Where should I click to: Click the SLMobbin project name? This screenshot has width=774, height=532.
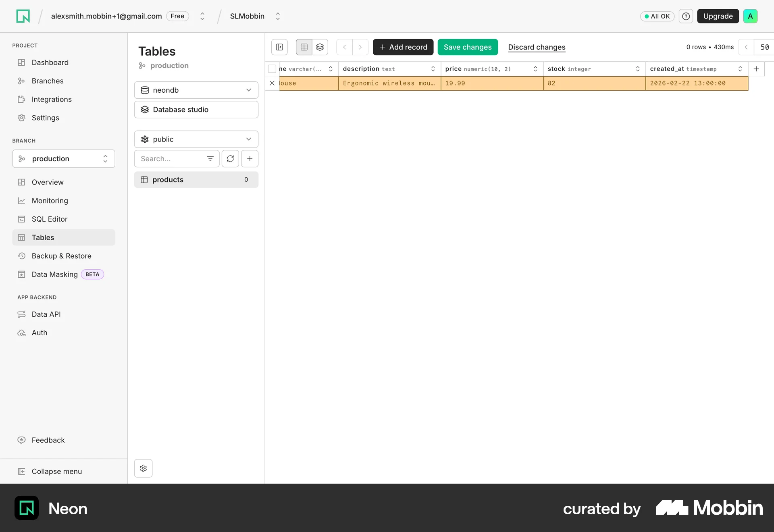247,16
